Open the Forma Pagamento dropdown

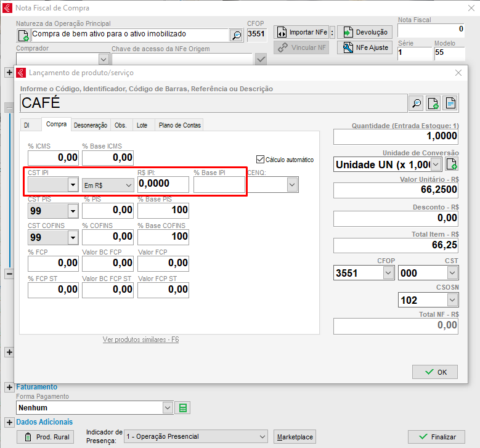point(168,408)
